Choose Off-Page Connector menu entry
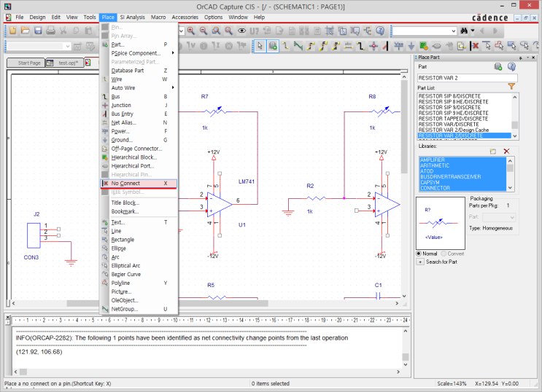The width and height of the screenshot is (542, 392). (139, 149)
